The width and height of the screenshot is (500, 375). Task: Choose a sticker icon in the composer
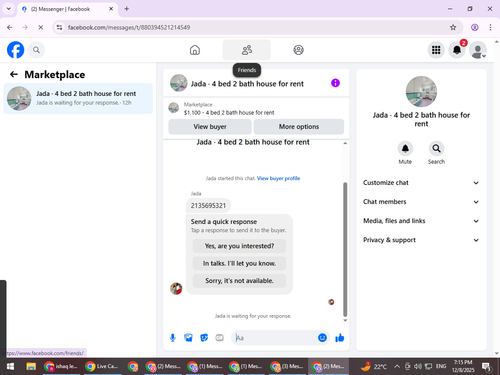[x=204, y=338]
